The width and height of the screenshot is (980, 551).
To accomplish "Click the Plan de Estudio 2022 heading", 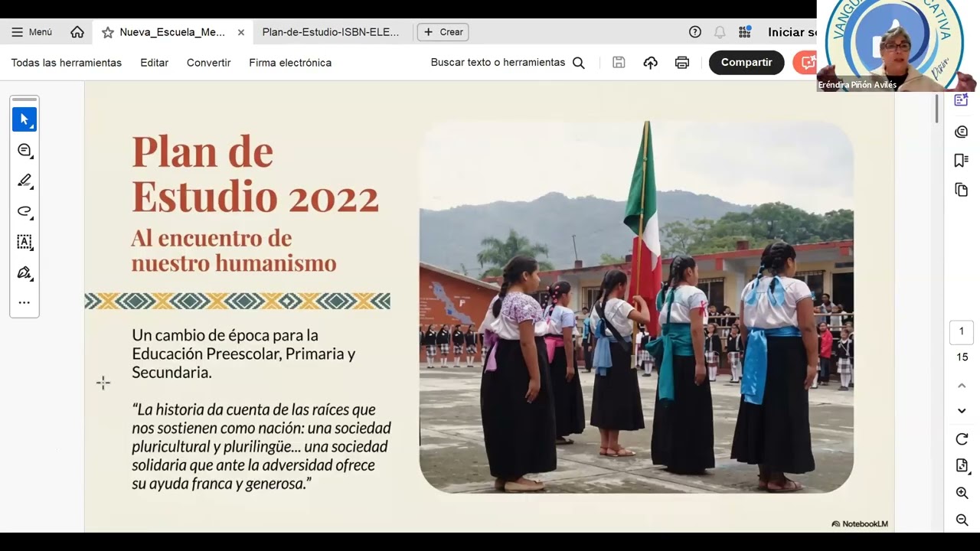I will [x=256, y=174].
